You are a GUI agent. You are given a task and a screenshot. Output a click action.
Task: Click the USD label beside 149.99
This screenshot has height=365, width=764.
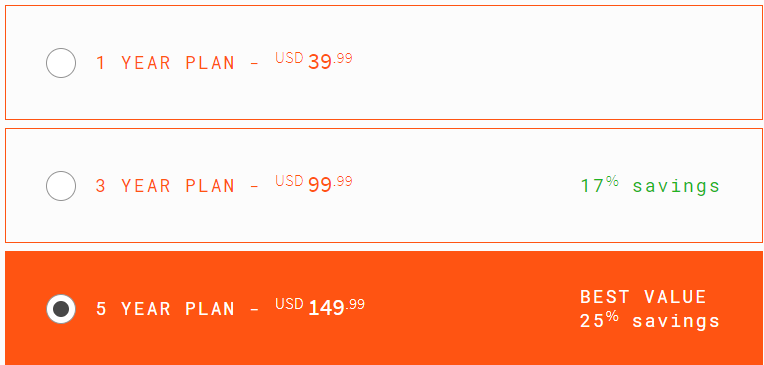(x=289, y=304)
